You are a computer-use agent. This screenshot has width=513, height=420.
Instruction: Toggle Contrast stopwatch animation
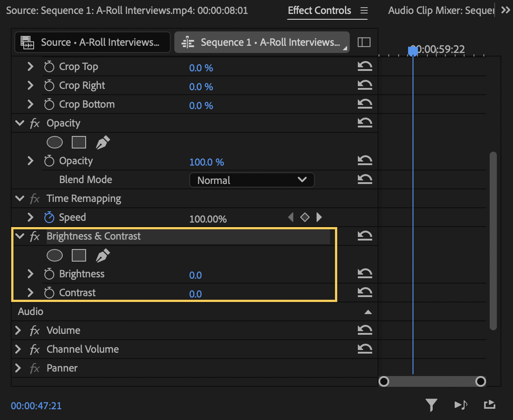tap(49, 293)
